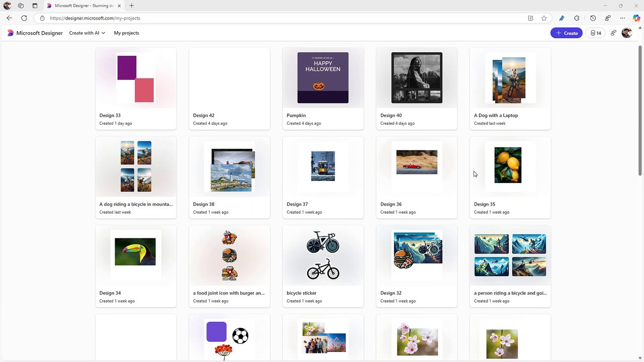644x362 pixels.
Task: Open Design 34 toucan thumbnail
Action: [136, 255]
